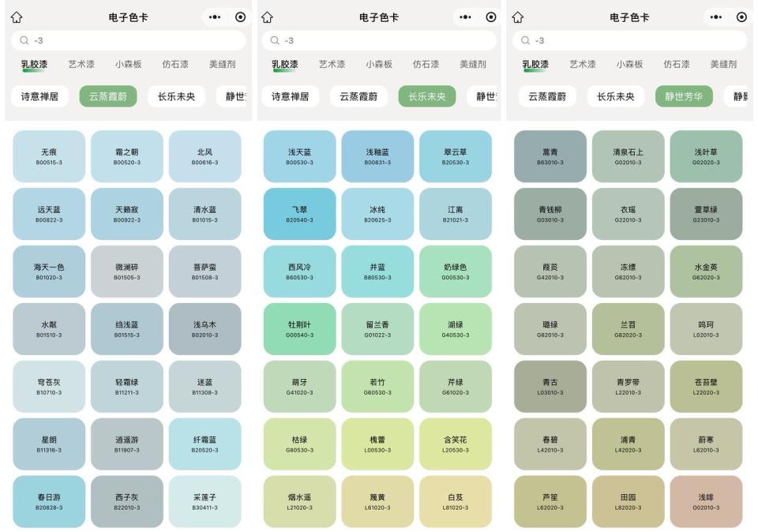The image size is (758, 532).
Task: Switch to 艺术漆 tab on the right screen
Action: (583, 64)
